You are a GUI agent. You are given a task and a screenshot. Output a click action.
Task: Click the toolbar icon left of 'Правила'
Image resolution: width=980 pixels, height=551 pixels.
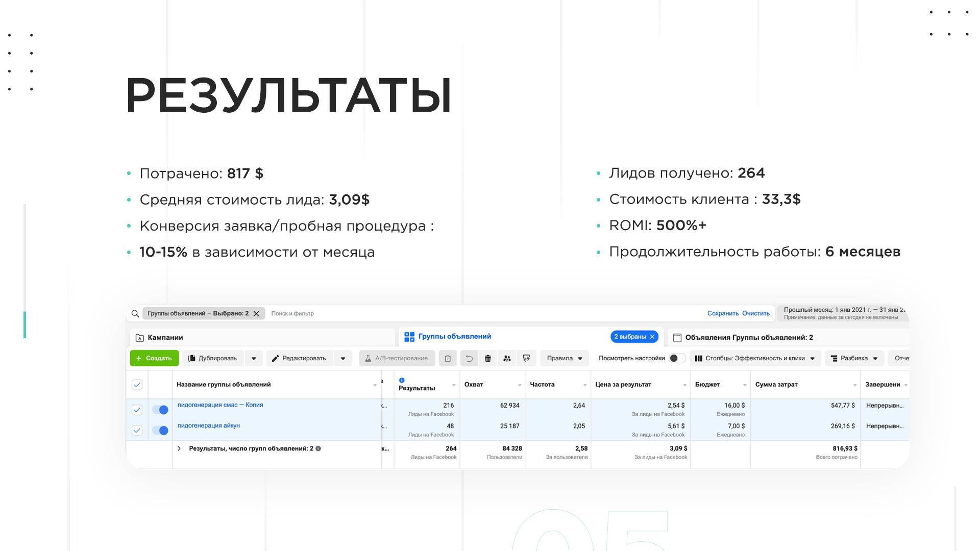click(526, 358)
